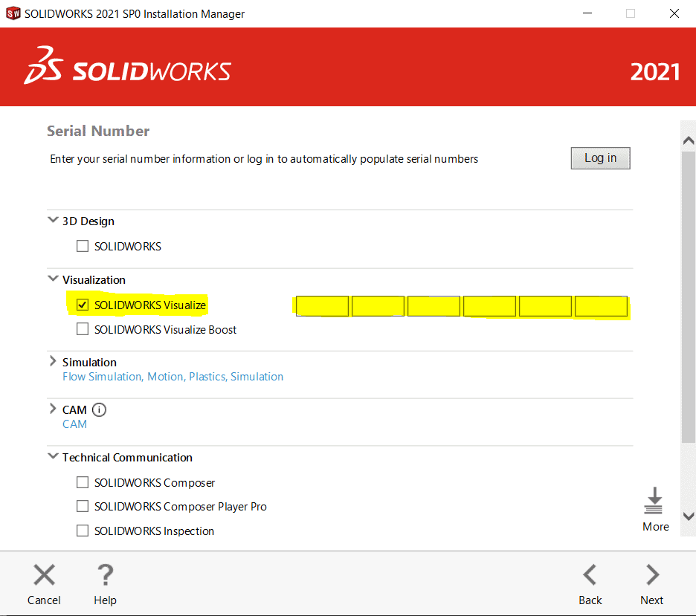The width and height of the screenshot is (696, 616).
Task: Click the first Visualize serial number field
Action: pos(322,306)
